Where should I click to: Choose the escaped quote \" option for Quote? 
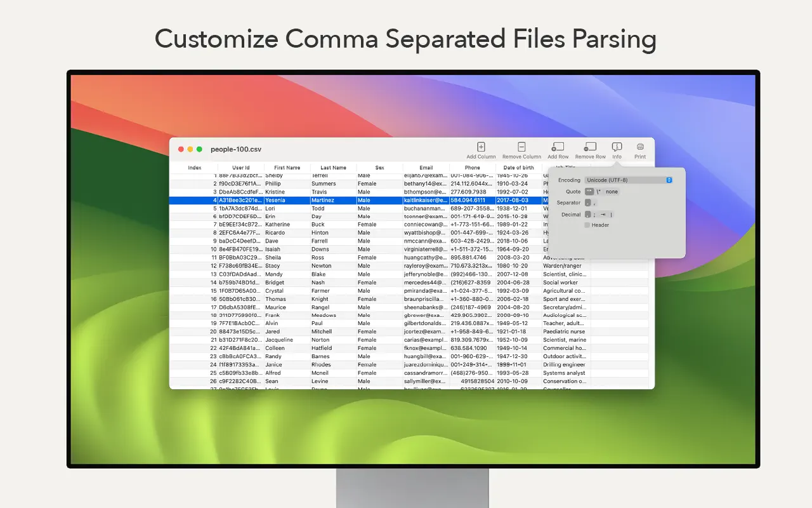(599, 191)
